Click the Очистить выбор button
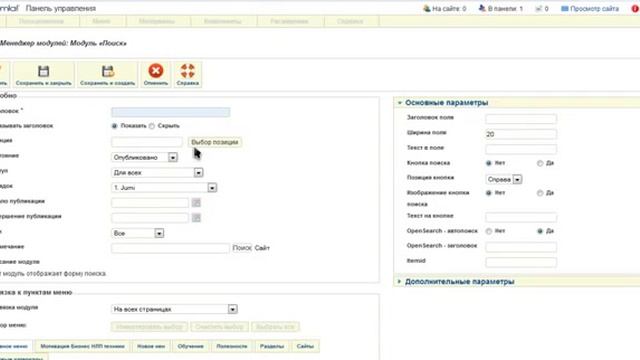The image size is (640, 360). 219,327
